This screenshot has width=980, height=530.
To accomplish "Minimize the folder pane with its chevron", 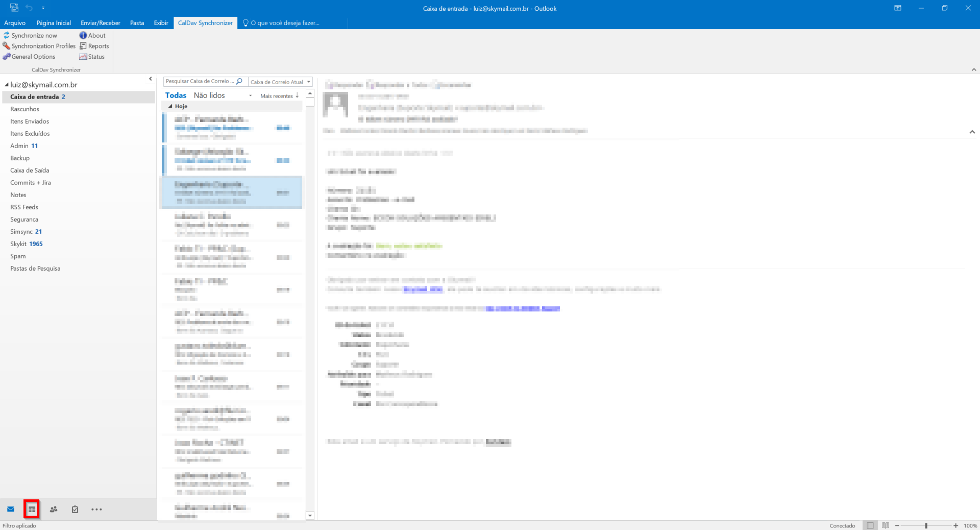I will point(150,79).
